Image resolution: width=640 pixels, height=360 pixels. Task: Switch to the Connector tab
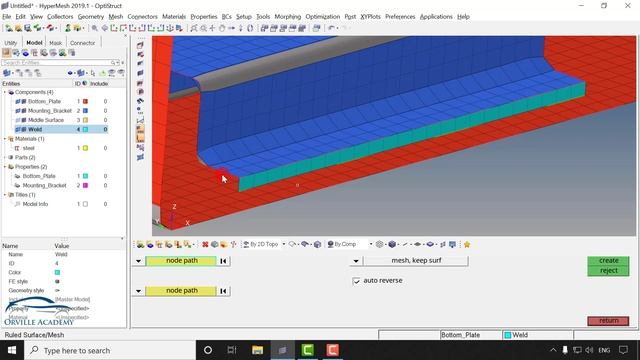click(x=82, y=43)
